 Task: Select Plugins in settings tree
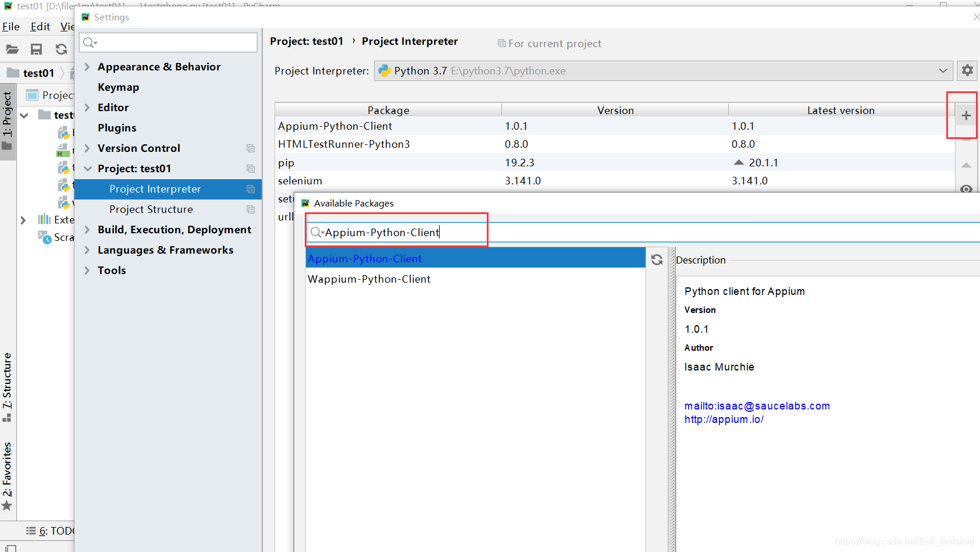pyautogui.click(x=117, y=128)
